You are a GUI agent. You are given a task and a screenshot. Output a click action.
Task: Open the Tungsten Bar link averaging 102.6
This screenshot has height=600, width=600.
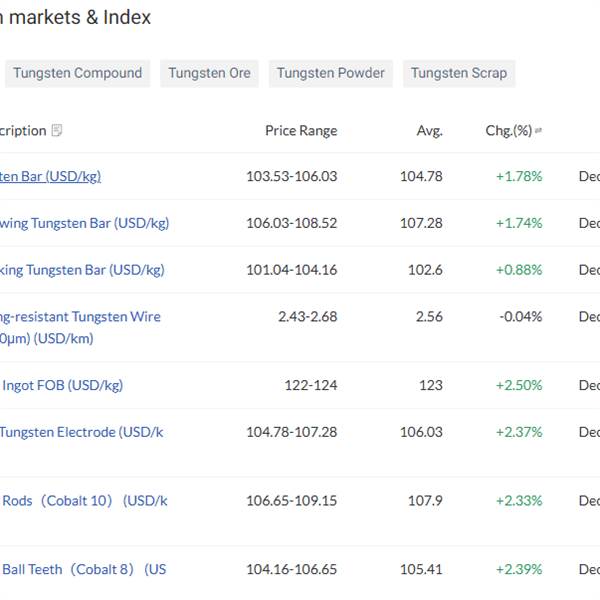coord(82,270)
